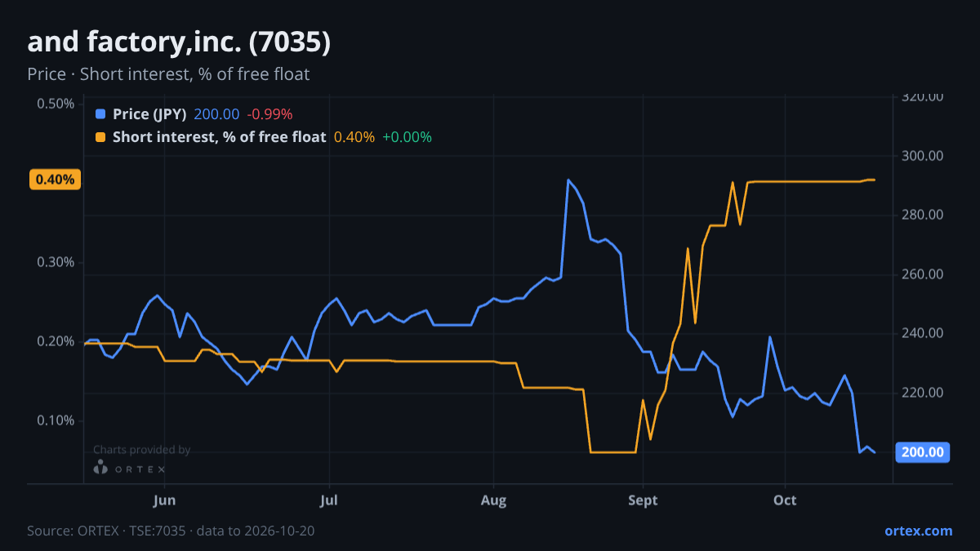
Task: Click the Jul x-axis label
Action: 329,500
